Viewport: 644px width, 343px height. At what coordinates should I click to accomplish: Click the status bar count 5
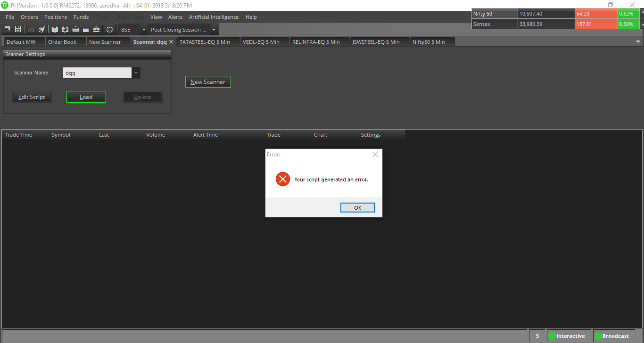point(537,336)
